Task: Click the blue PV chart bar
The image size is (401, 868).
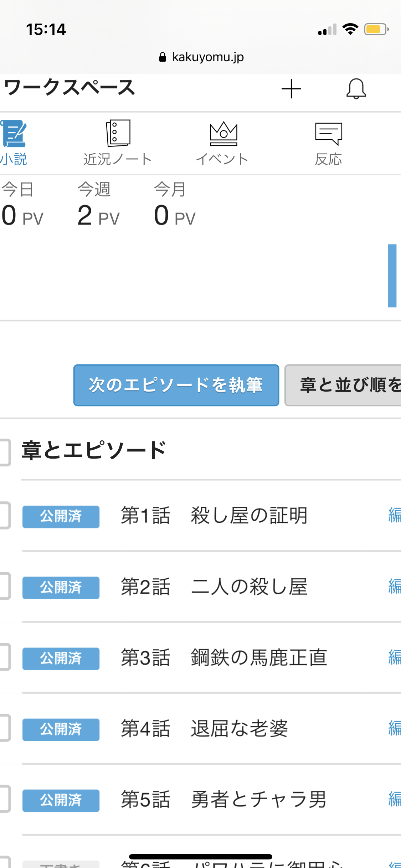Action: [x=392, y=275]
